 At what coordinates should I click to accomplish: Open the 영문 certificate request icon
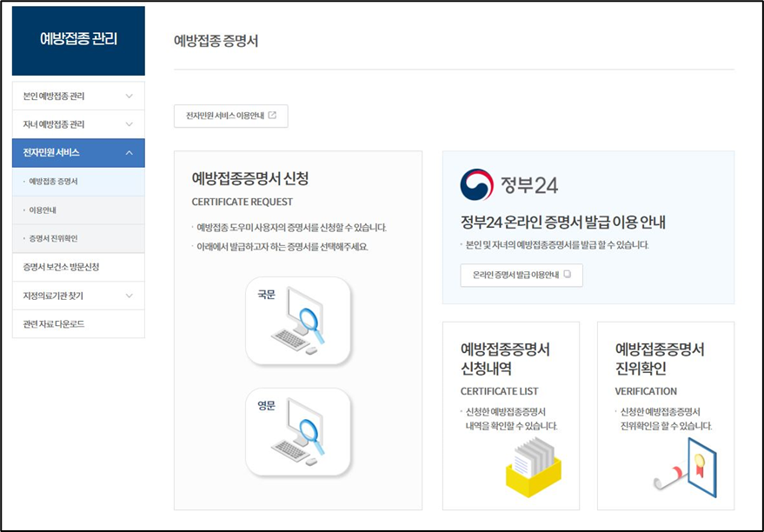(x=298, y=432)
